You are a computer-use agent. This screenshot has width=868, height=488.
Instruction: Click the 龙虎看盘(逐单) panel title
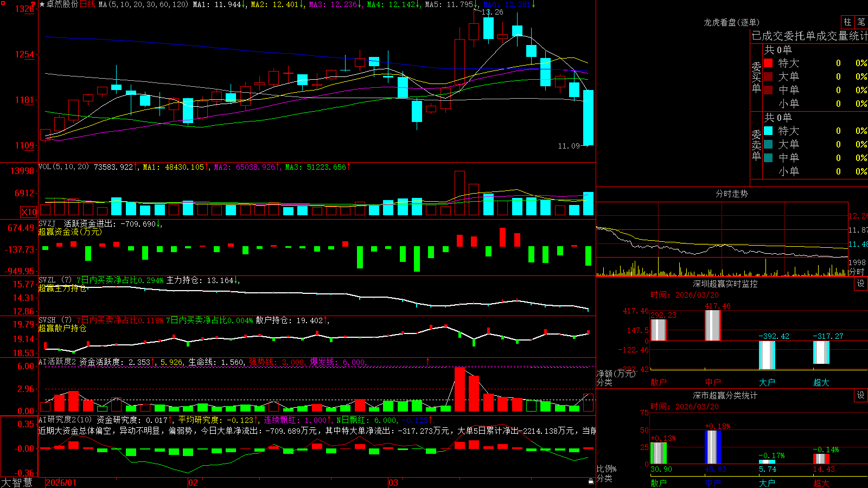pyautogui.click(x=731, y=22)
